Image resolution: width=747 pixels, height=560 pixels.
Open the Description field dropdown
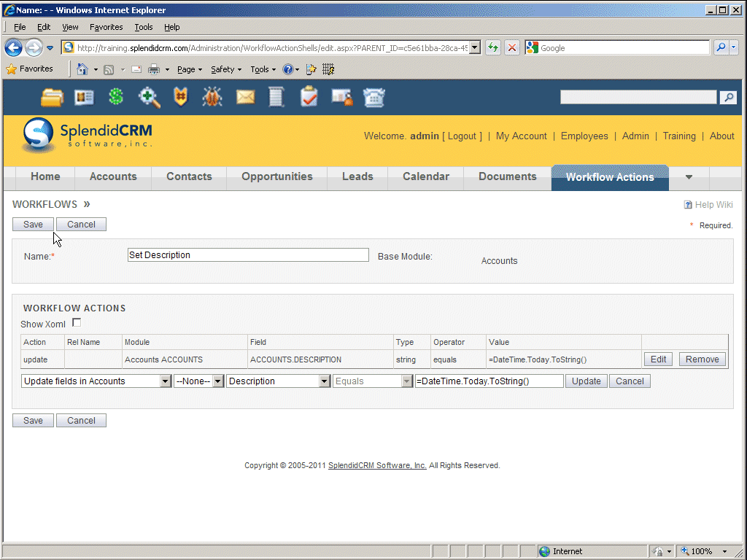tap(278, 381)
